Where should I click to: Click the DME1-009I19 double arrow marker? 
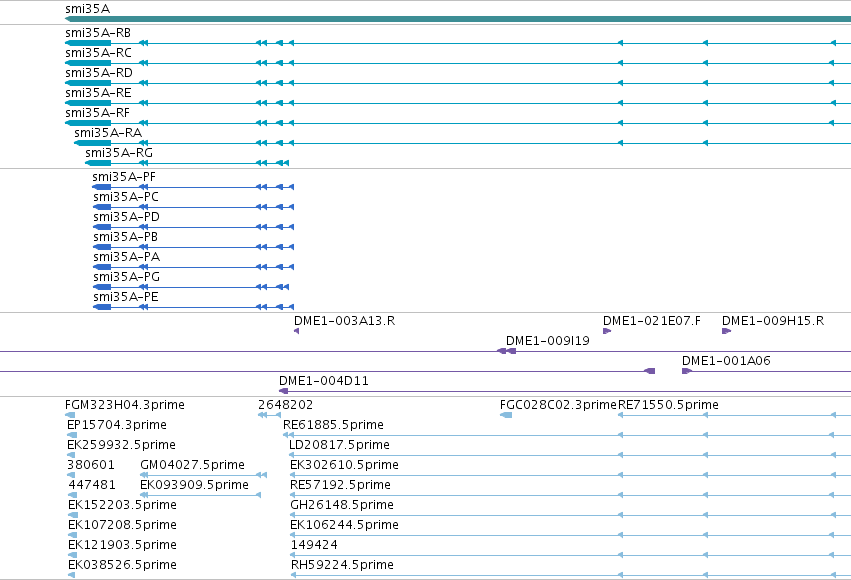(506, 351)
